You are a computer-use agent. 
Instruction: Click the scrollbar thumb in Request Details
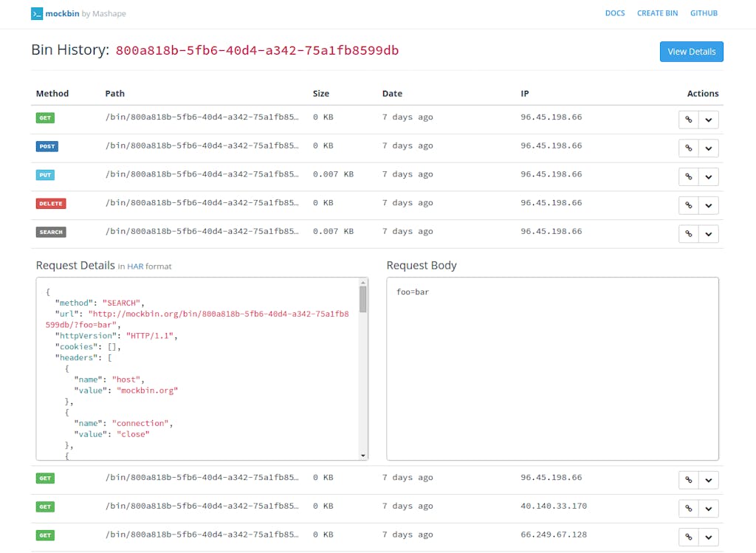click(x=362, y=300)
